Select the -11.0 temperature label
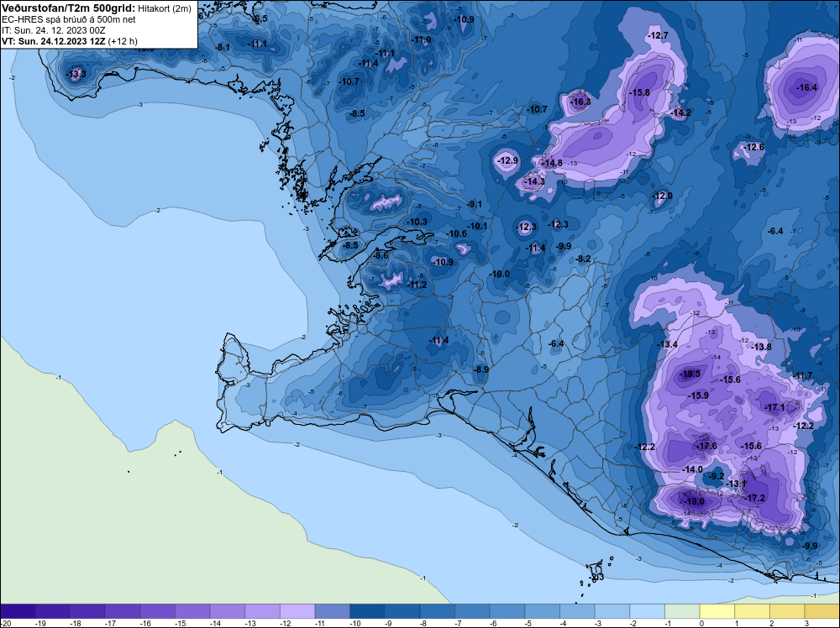This screenshot has height=628, width=840. pos(421,39)
